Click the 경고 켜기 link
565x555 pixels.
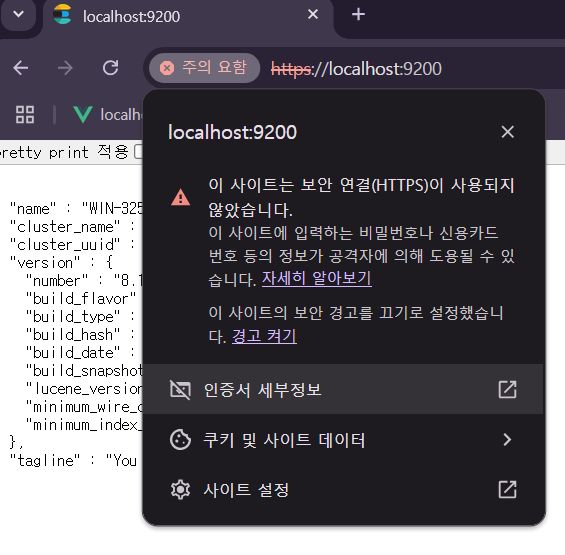[x=264, y=336]
